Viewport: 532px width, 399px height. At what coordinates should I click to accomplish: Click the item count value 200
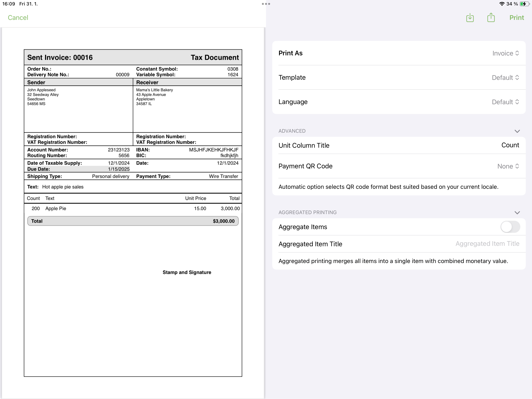(x=36, y=208)
